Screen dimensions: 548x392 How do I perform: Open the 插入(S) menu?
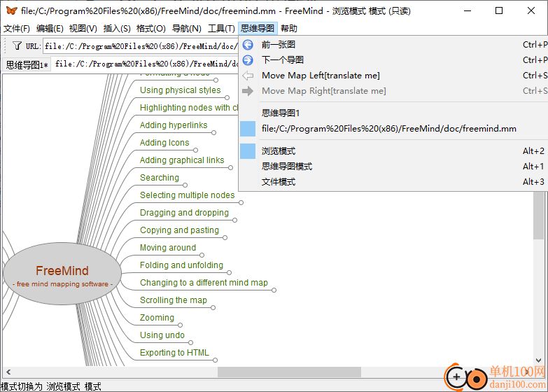[117, 28]
